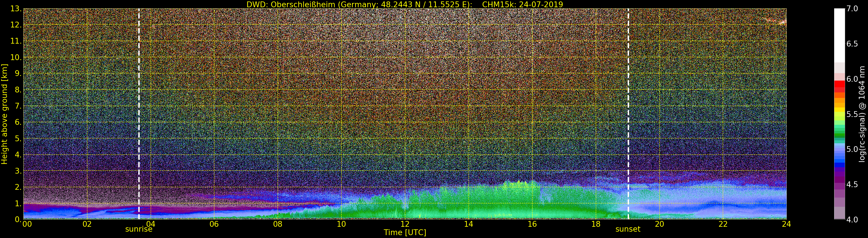Click the 'log(rc-signal) @ 1064 nm' colorbar label

coord(863,114)
